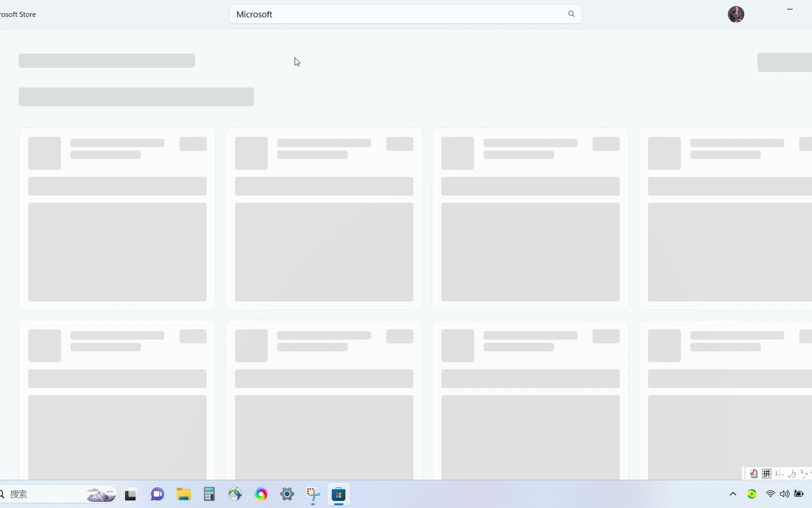This screenshot has height=508, width=812.
Task: Open the Calculator app from taskbar
Action: coord(209,494)
